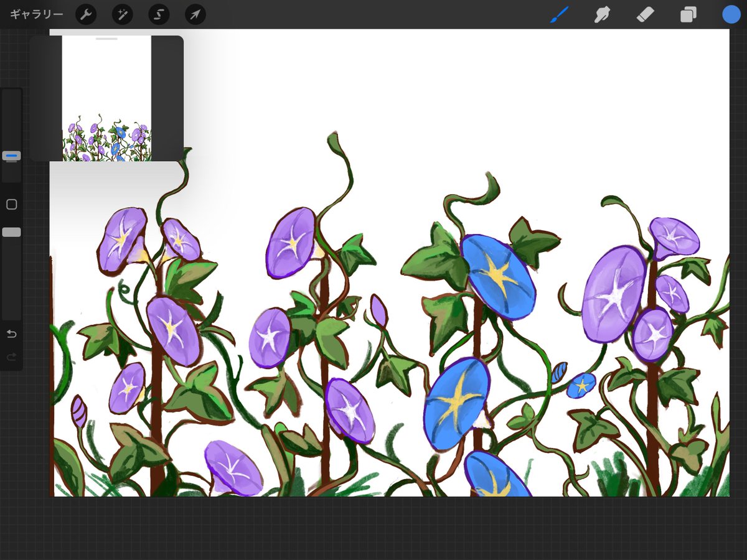Select the Selection tool

coord(159,14)
